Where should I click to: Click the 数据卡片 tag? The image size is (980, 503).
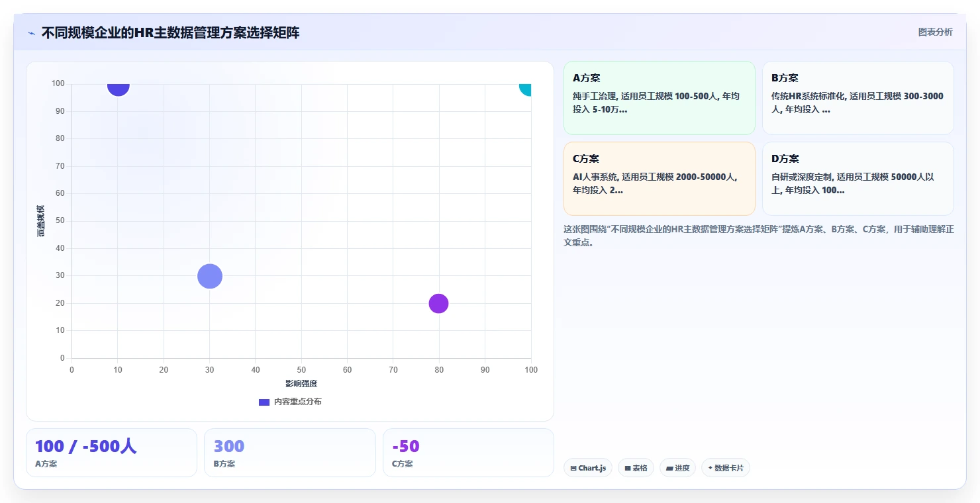coord(726,468)
